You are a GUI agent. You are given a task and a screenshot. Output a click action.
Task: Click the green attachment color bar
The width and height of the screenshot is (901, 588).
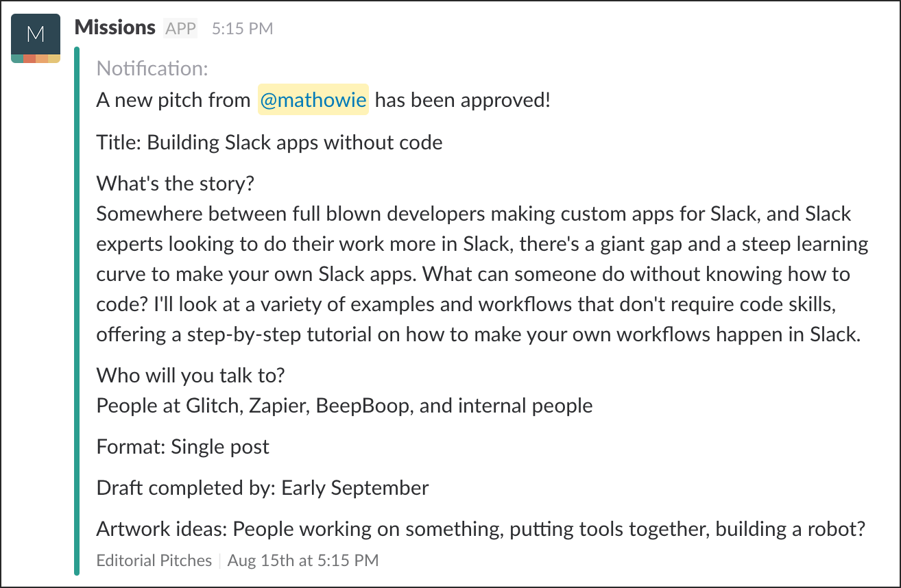click(x=77, y=310)
